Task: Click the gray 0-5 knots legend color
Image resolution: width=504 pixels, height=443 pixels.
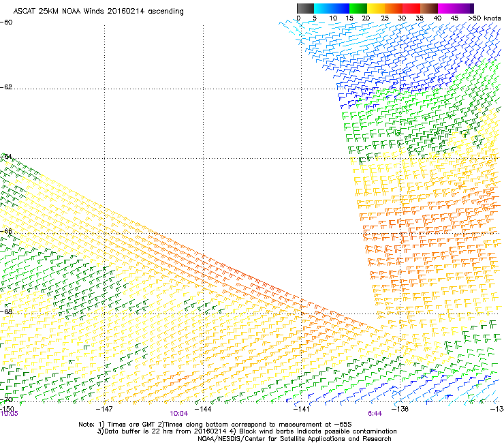Action: (305, 8)
